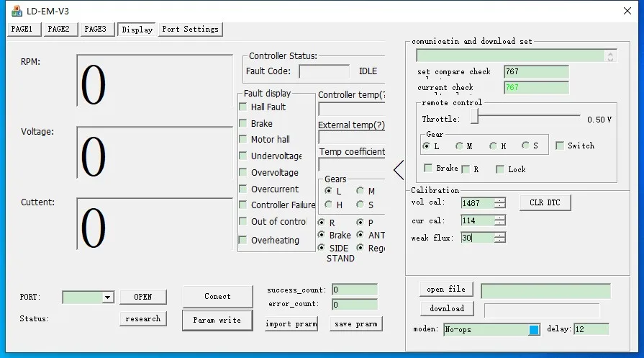Check the Controller Failure checkbox
The width and height of the screenshot is (644, 358).
pos(242,205)
